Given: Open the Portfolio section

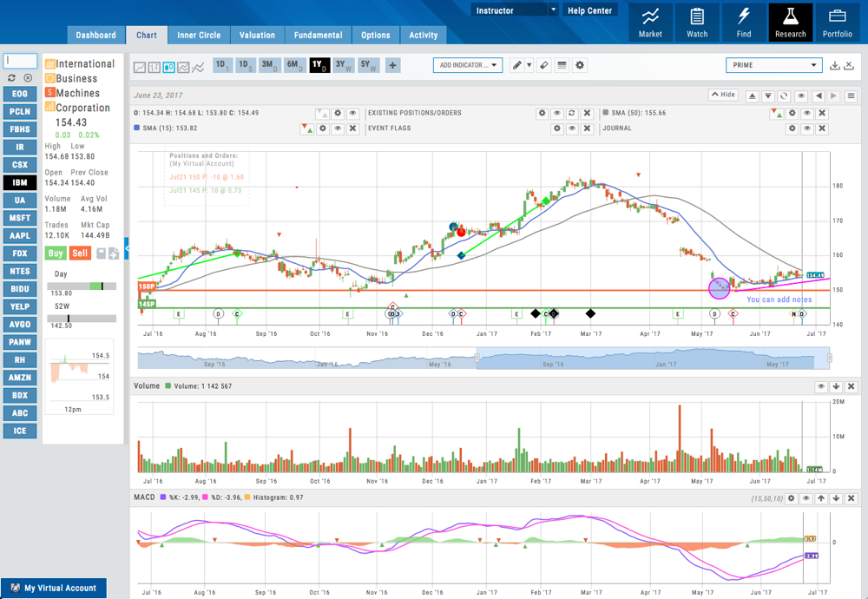Looking at the screenshot, I should [x=837, y=23].
